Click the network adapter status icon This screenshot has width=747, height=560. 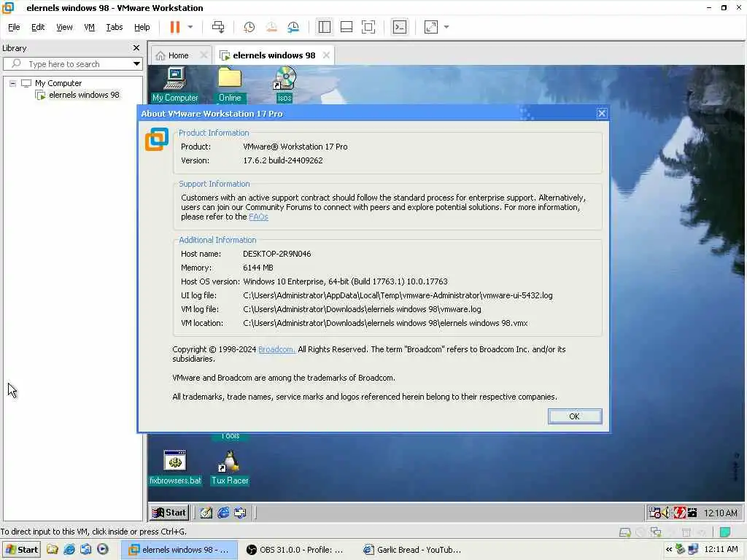[x=656, y=532]
